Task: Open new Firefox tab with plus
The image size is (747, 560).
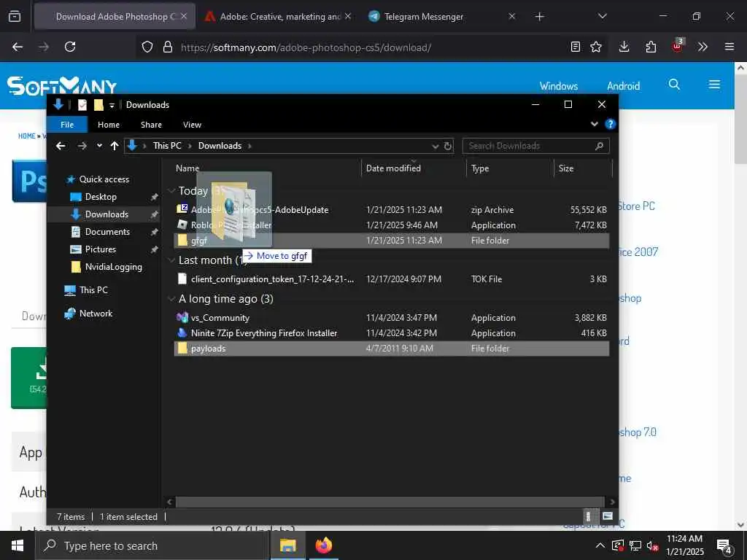Action: 539,17
